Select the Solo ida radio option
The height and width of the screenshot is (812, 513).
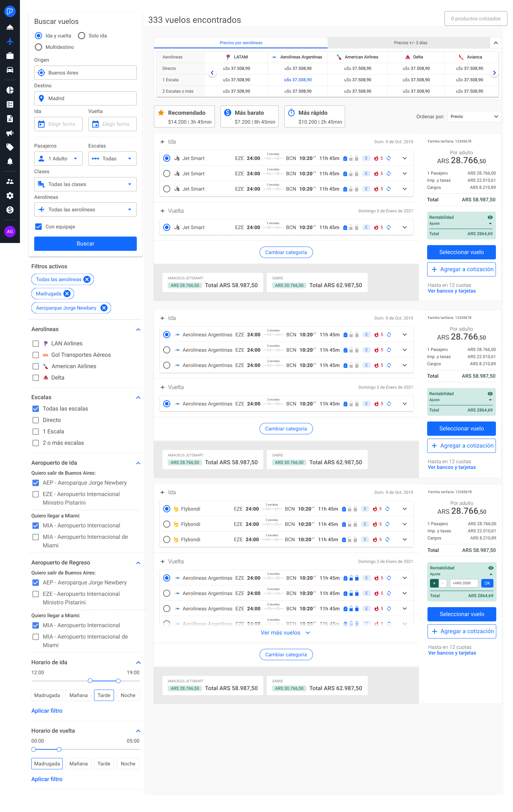click(82, 36)
